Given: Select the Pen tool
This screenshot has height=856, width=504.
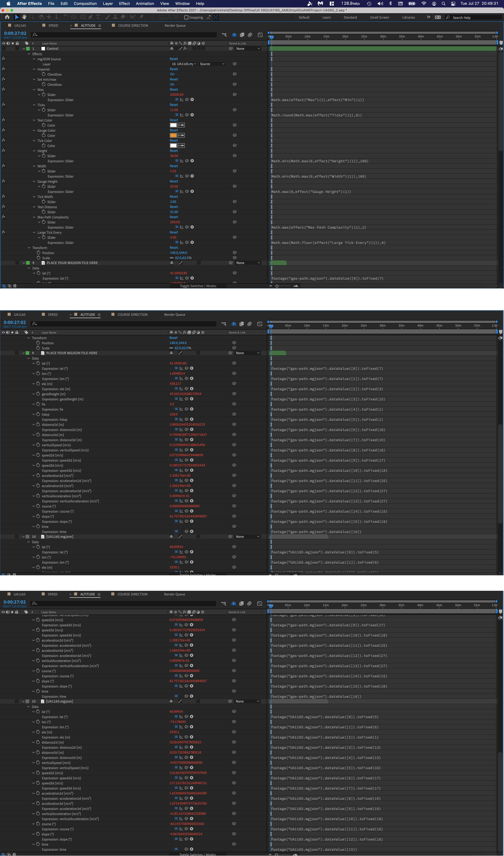Looking at the screenshot, I should click(x=90, y=17).
